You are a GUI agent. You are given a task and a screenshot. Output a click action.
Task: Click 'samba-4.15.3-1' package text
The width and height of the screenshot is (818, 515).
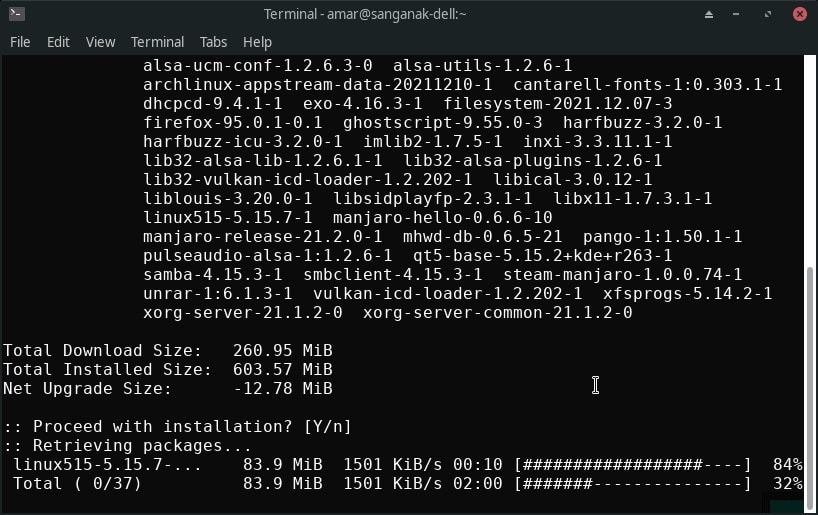(x=213, y=275)
